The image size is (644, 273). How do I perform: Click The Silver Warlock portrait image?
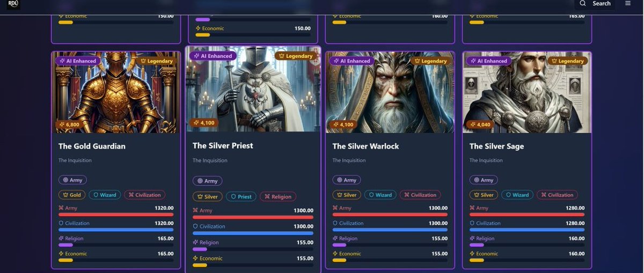click(390, 92)
